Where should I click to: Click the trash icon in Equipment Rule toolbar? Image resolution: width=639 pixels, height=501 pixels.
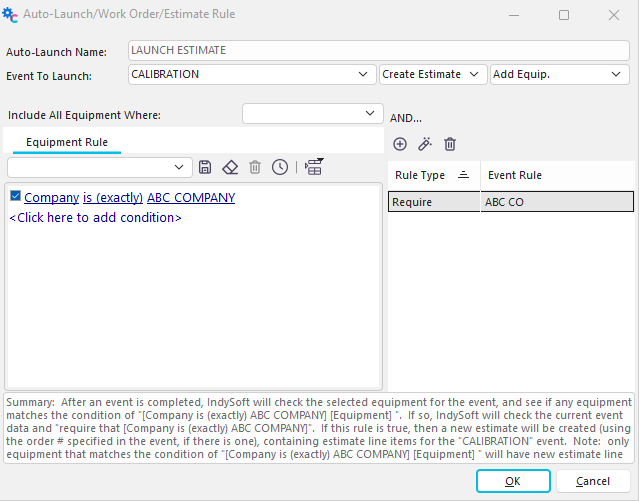pyautogui.click(x=255, y=167)
